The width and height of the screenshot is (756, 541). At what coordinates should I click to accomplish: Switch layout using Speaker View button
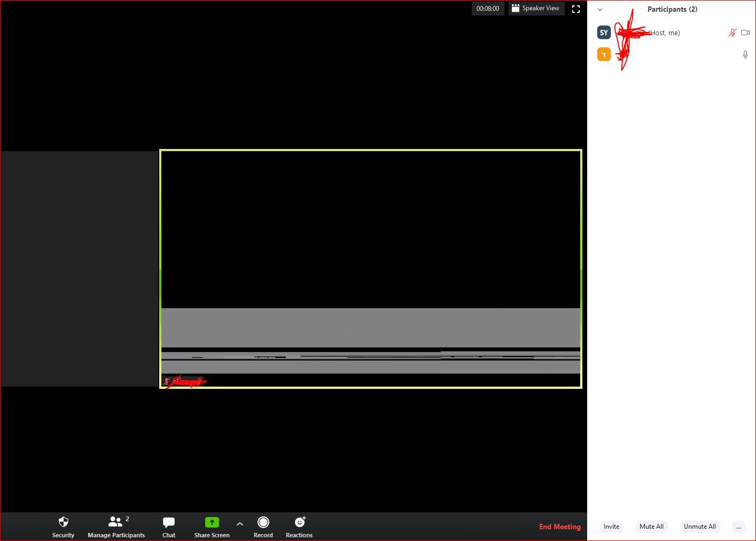536,9
